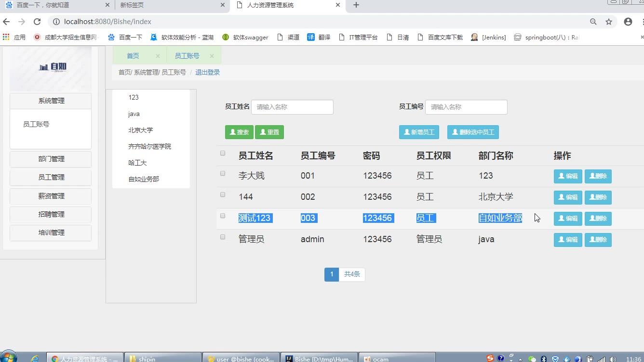Collapse the 系统管理 sidebar section
Image resolution: width=644 pixels, height=362 pixels.
click(51, 101)
